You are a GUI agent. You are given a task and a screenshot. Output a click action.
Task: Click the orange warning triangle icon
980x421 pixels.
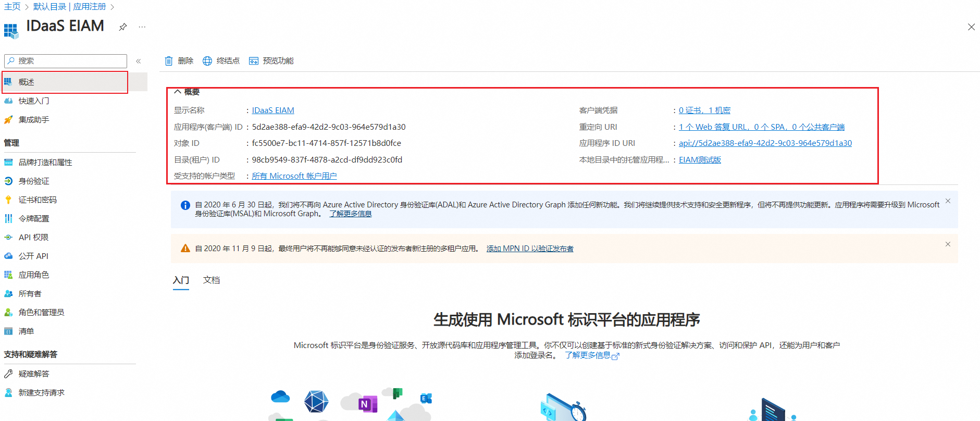[x=185, y=249]
